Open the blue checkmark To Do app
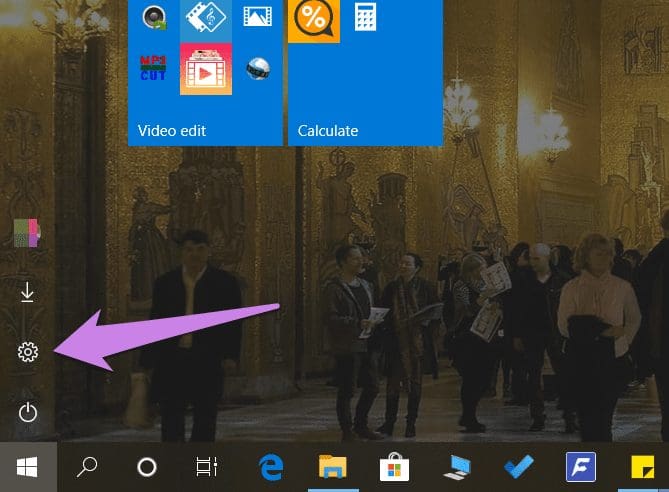669x492 pixels. [x=519, y=466]
